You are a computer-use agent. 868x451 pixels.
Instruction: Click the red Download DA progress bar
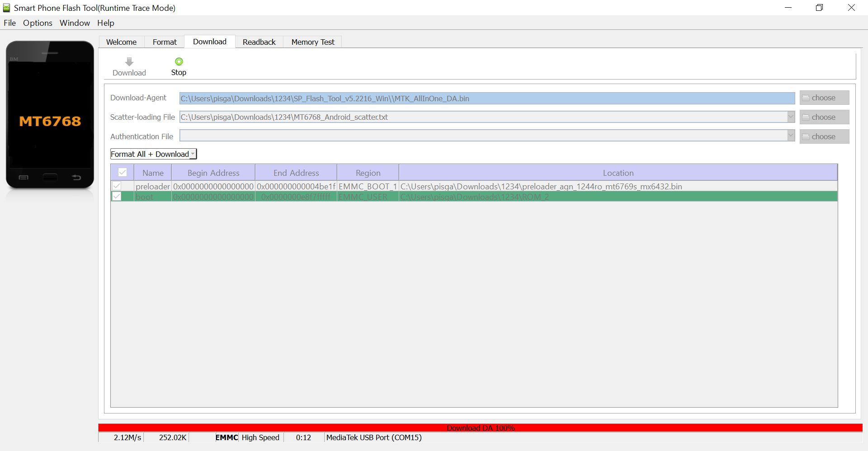pos(480,428)
